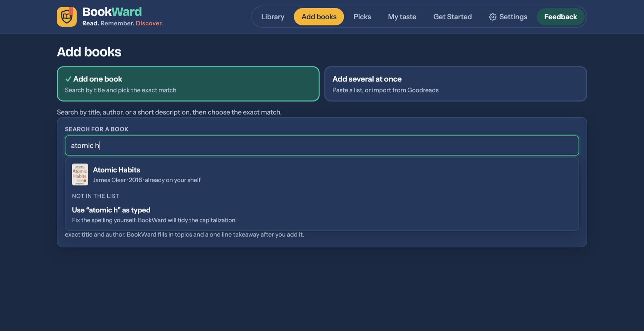Image resolution: width=644 pixels, height=331 pixels.
Task: Click the BookWard shield logo icon
Action: point(67,17)
